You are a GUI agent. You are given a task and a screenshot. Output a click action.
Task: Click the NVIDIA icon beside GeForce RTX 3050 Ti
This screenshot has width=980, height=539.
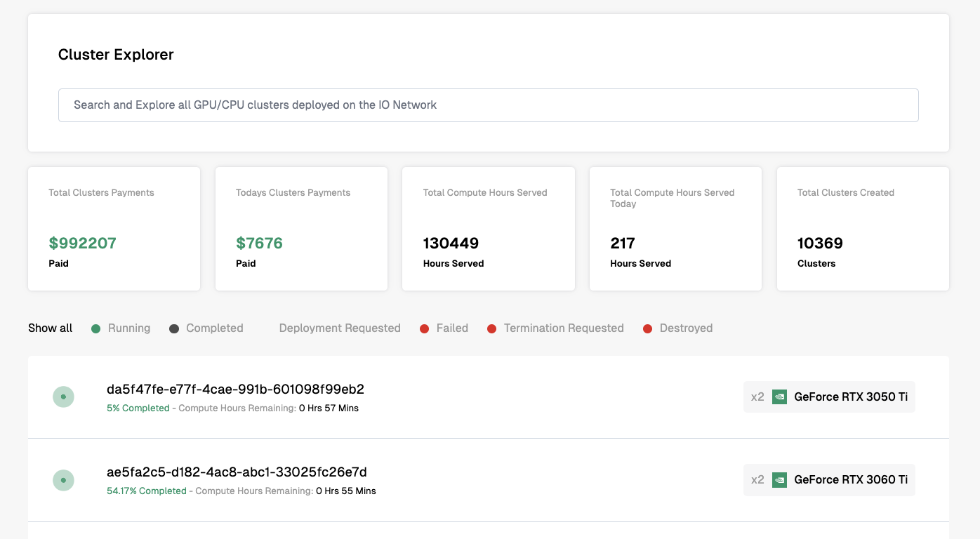779,397
